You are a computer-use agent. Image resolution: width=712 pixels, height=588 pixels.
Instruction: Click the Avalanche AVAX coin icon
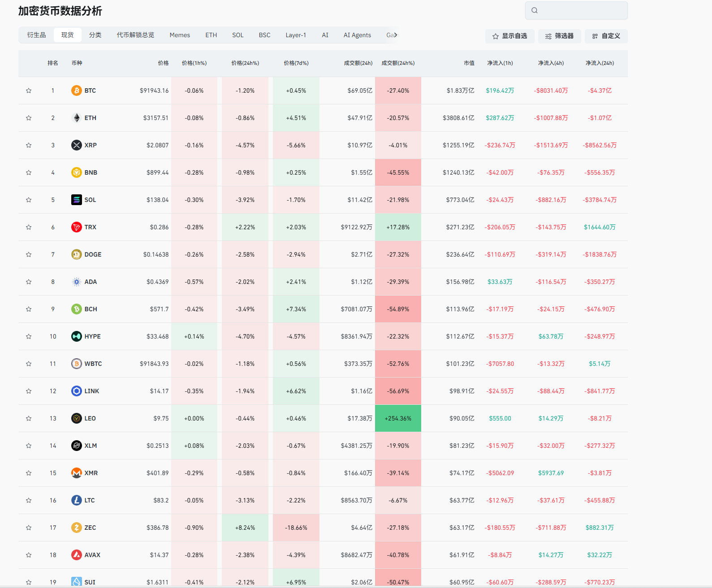pos(77,555)
